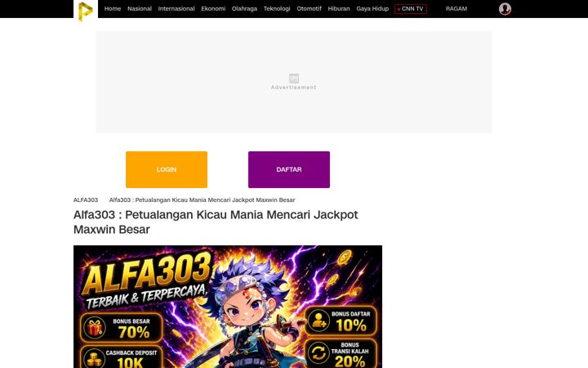Open the RAGAM menu
Viewport: 588px width, 368px height.
pyautogui.click(x=457, y=9)
